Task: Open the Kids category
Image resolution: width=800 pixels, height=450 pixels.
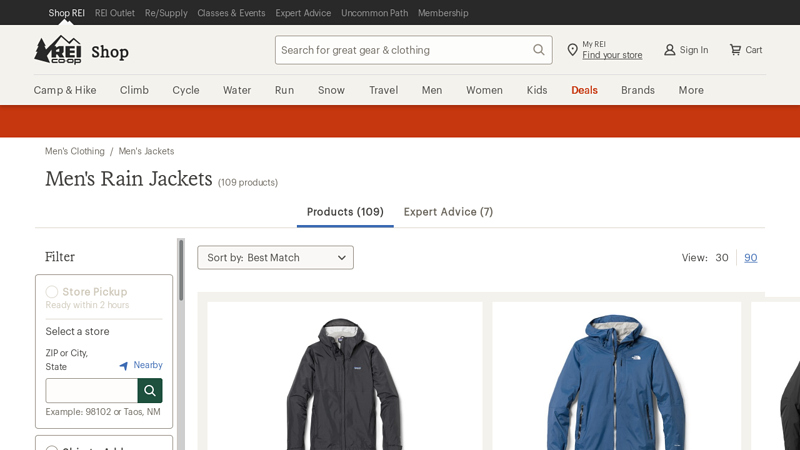Action: (x=537, y=90)
